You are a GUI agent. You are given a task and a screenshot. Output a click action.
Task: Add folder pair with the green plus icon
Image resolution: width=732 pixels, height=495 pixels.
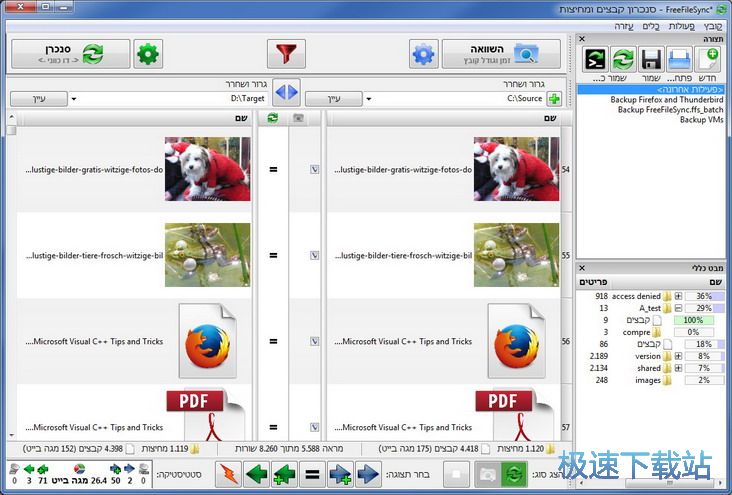553,99
